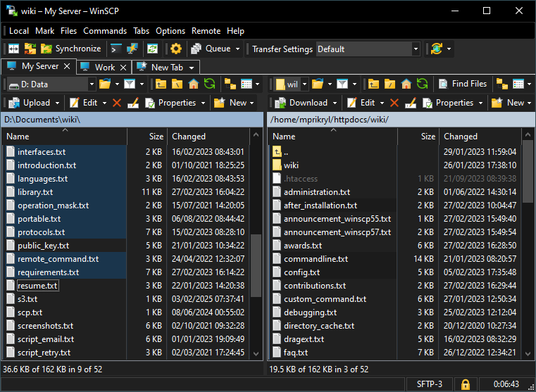Expand the D: Data drive dropdown
This screenshot has height=392, width=536.
92,84
